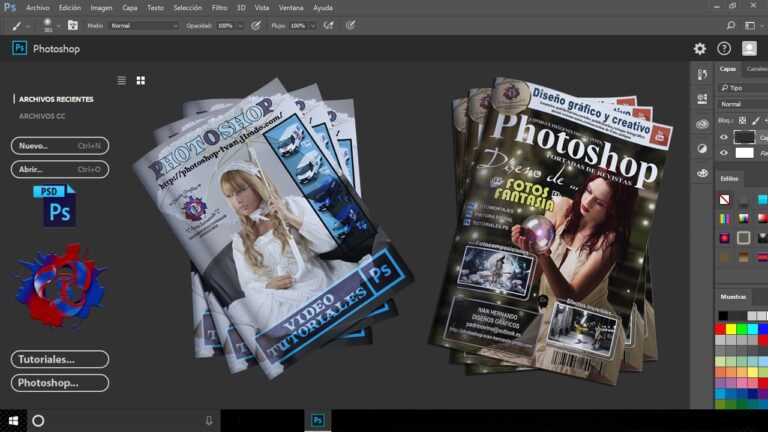Image resolution: width=768 pixels, height=432 pixels.
Task: Open the Edición menu
Action: pyautogui.click(x=70, y=8)
